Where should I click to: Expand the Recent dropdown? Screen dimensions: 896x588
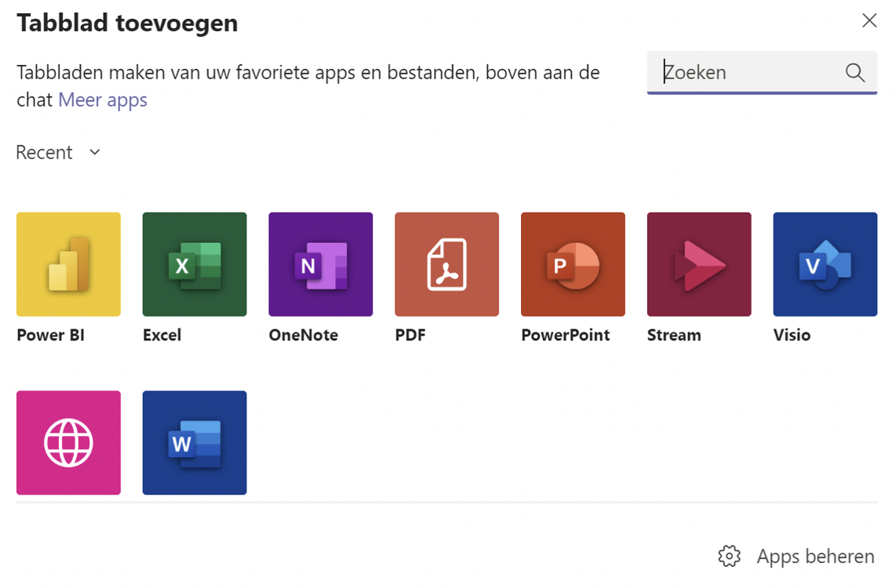point(58,152)
